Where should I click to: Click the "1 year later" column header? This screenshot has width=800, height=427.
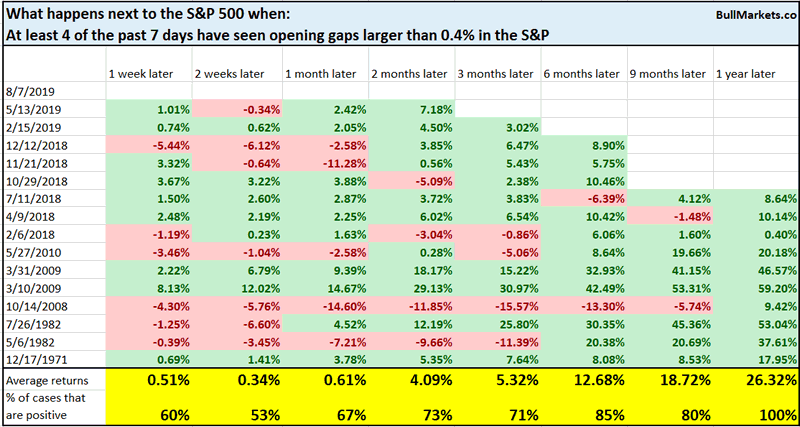[748, 75]
